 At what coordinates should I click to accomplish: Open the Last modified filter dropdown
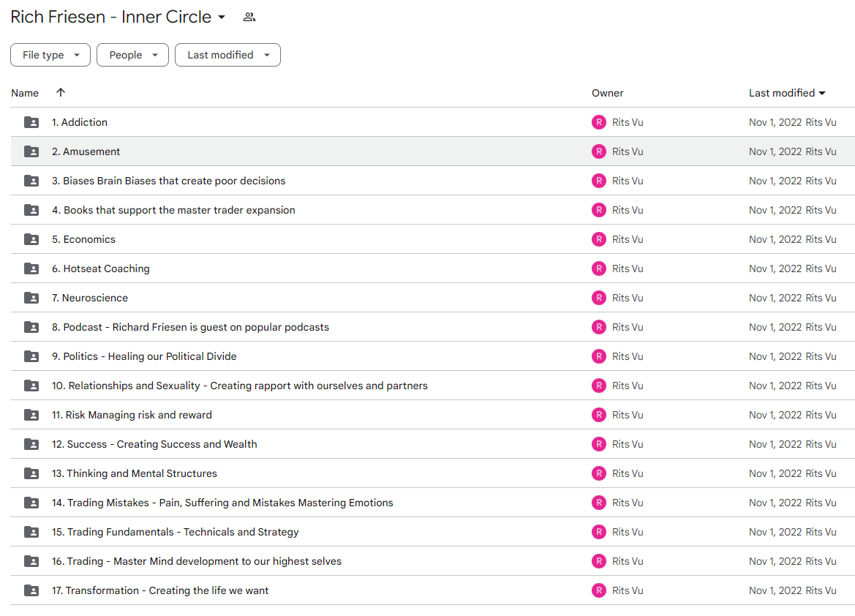point(227,55)
